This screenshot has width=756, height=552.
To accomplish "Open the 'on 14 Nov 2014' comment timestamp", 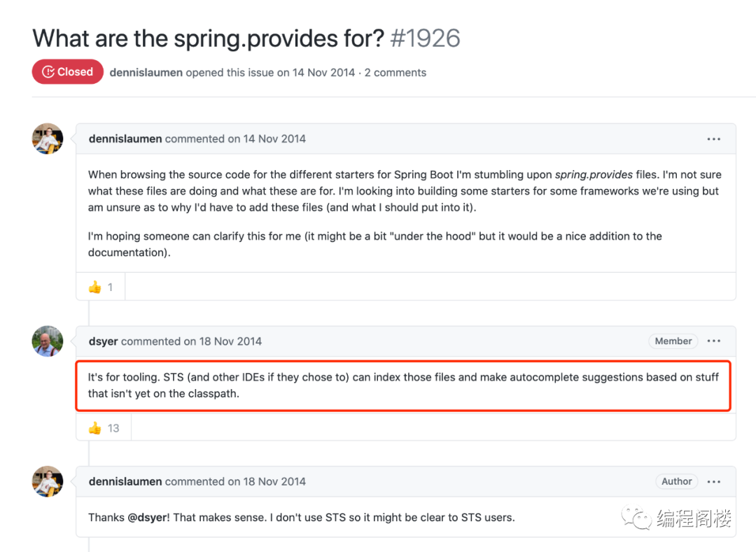I will 267,139.
